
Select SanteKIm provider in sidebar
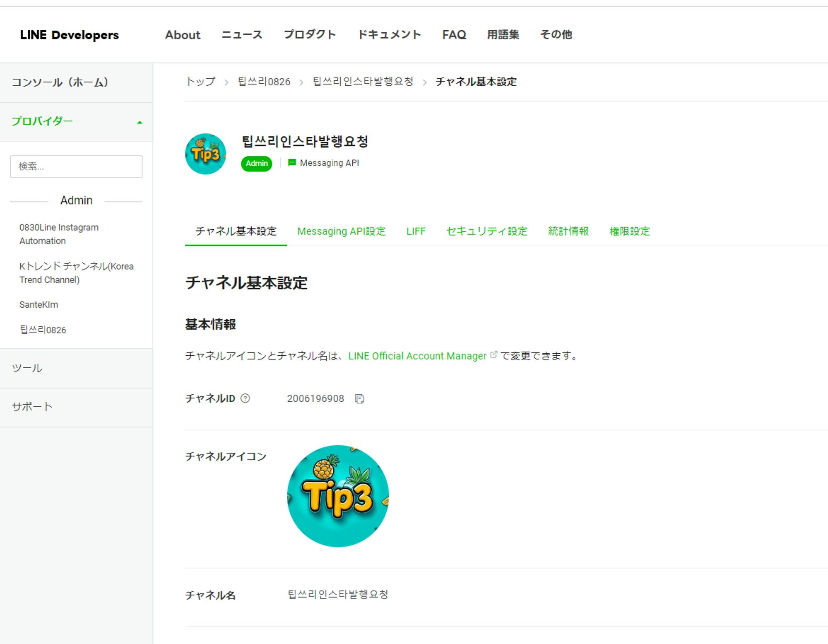39,305
